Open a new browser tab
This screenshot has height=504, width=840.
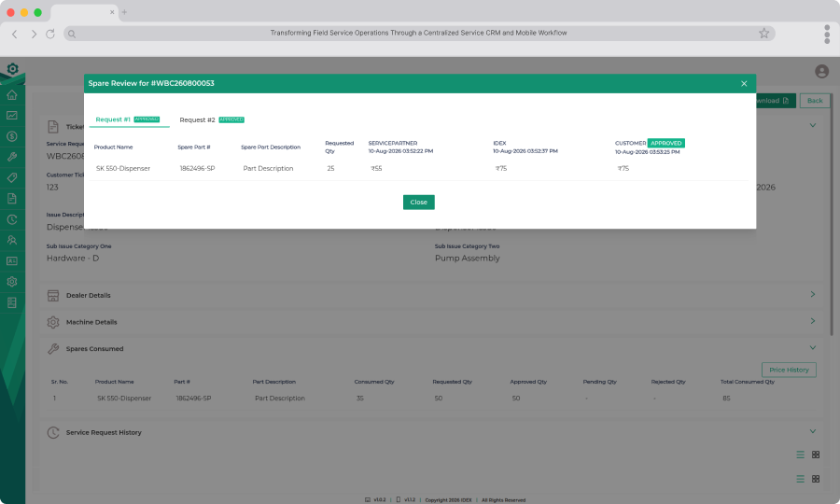click(x=124, y=12)
